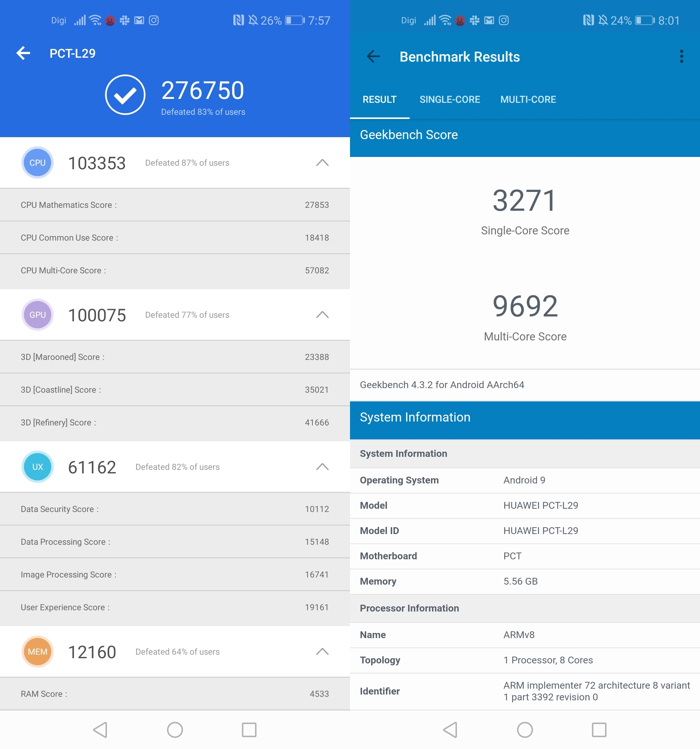Tap the purple GPU category icon
This screenshot has width=700, height=749.
pos(37,315)
